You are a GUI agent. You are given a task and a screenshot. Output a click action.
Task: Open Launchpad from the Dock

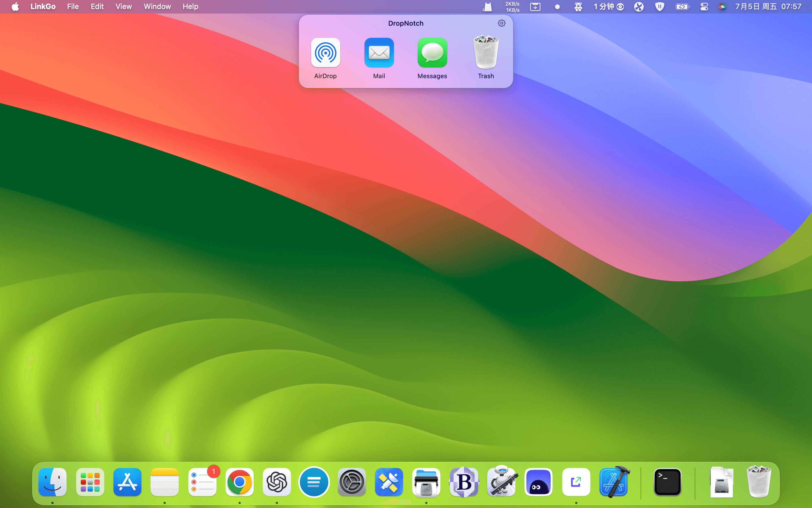pyautogui.click(x=90, y=482)
